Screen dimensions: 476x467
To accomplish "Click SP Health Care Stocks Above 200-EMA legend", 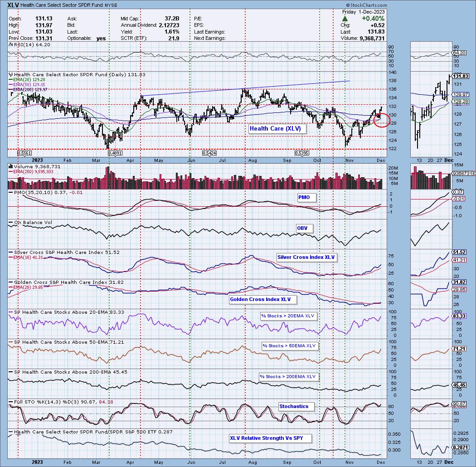I will click(x=70, y=372).
